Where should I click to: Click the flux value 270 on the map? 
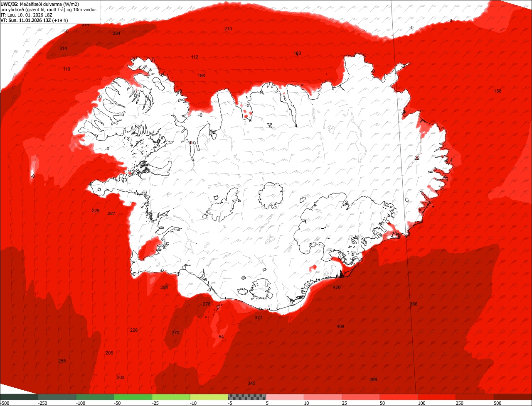[175, 333]
